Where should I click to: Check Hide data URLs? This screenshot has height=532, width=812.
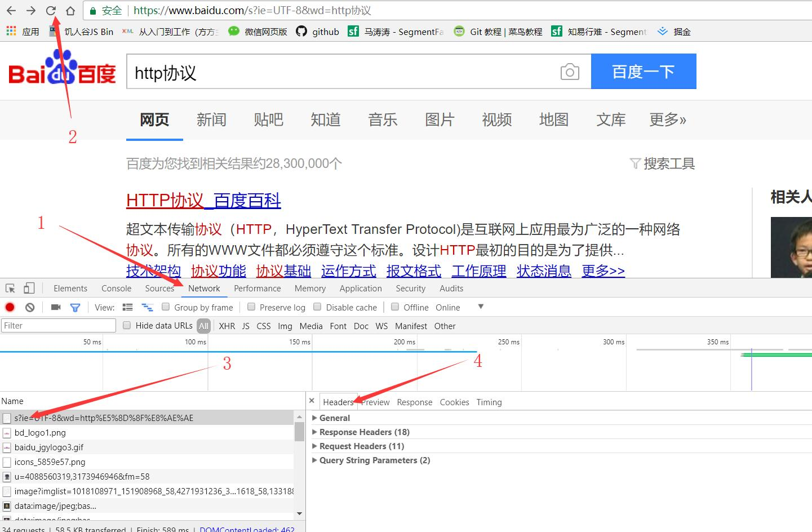127,325
